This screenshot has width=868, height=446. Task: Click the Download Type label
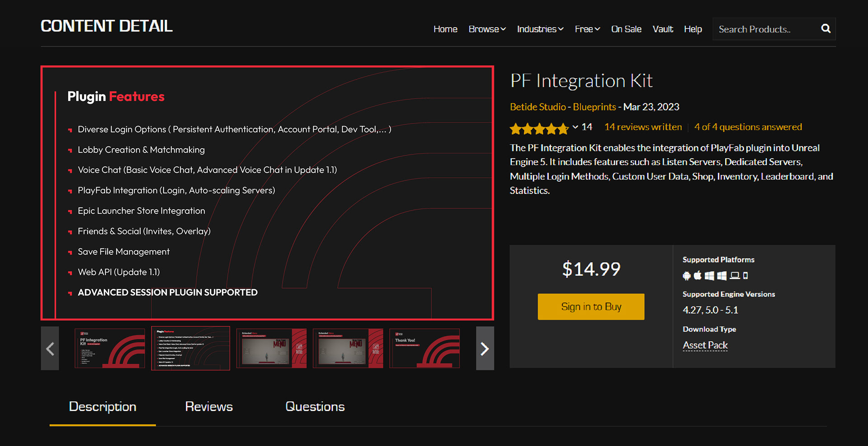tap(709, 329)
